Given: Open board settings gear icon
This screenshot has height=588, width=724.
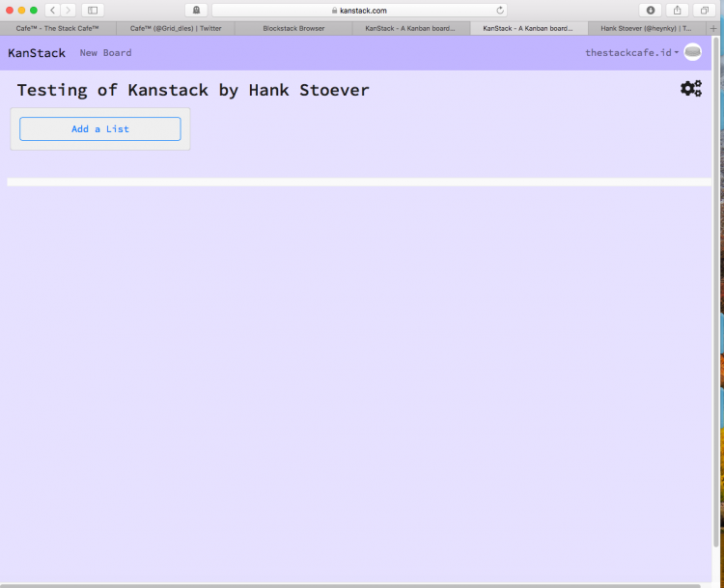Looking at the screenshot, I should point(691,88).
